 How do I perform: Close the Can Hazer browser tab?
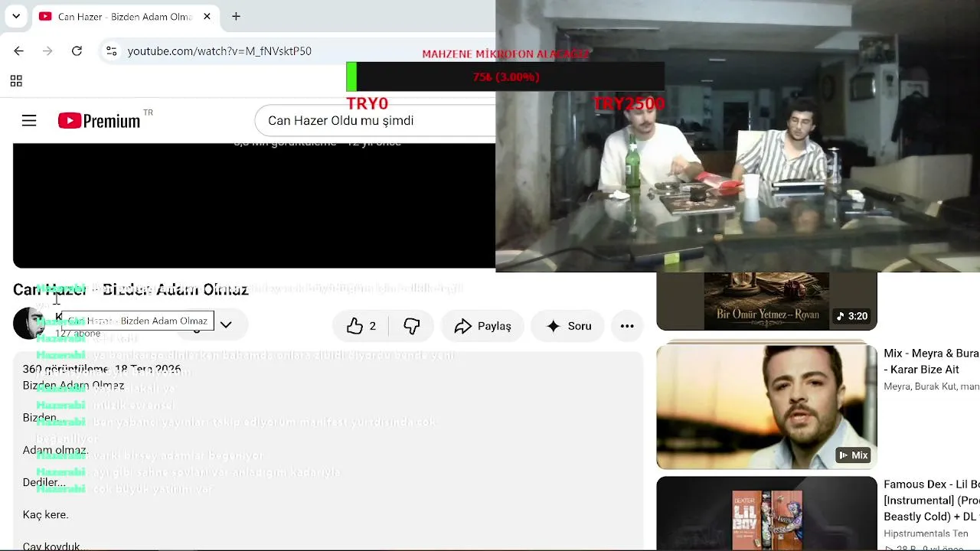click(x=207, y=16)
